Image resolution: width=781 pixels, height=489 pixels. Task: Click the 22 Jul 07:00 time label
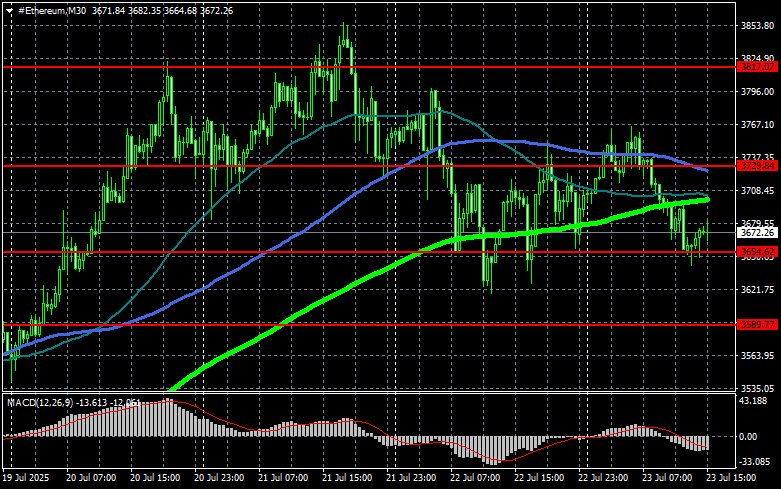pyautogui.click(x=475, y=478)
